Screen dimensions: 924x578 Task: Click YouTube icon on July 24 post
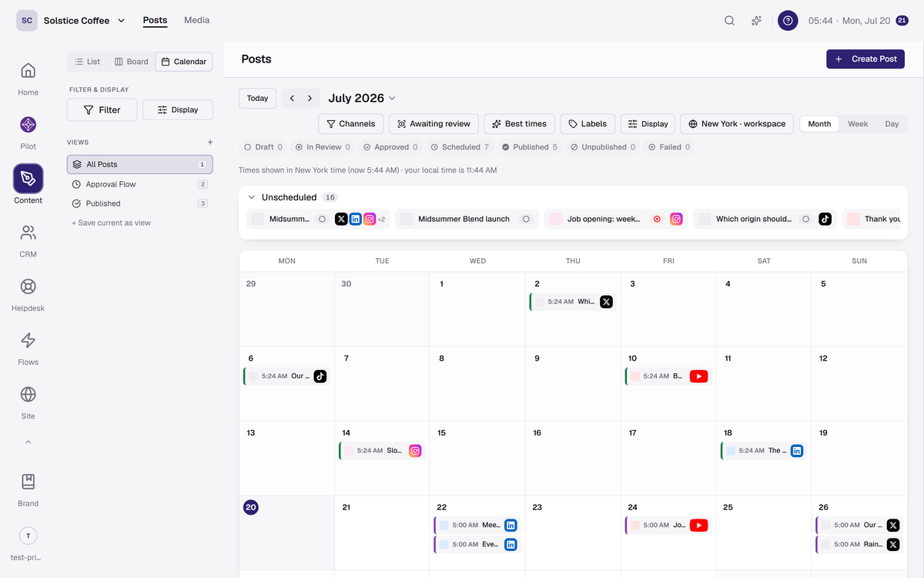point(698,526)
